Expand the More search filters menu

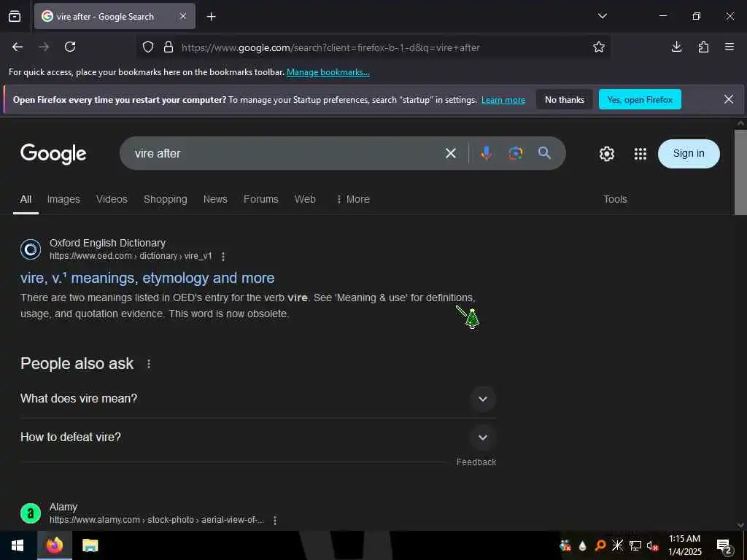(x=353, y=199)
